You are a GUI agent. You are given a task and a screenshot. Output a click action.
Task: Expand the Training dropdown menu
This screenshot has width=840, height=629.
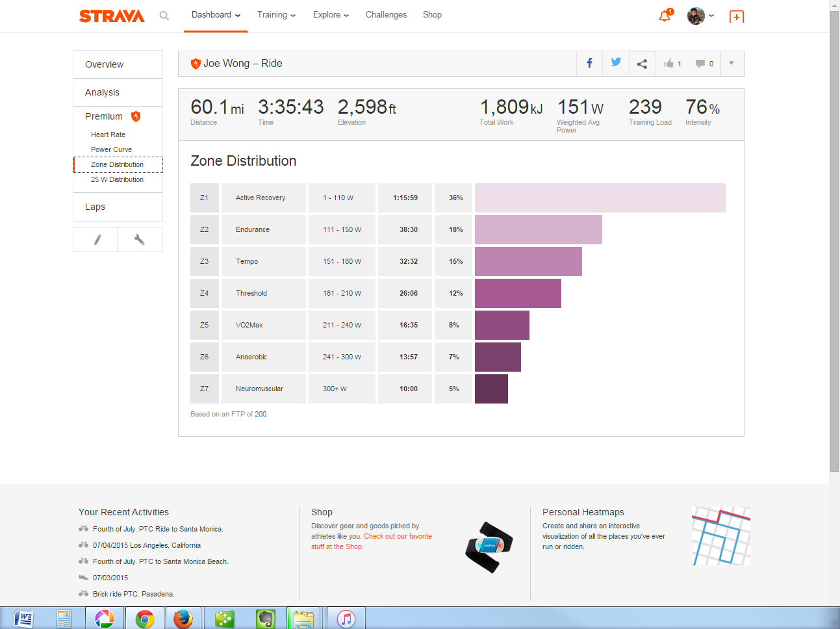276,15
